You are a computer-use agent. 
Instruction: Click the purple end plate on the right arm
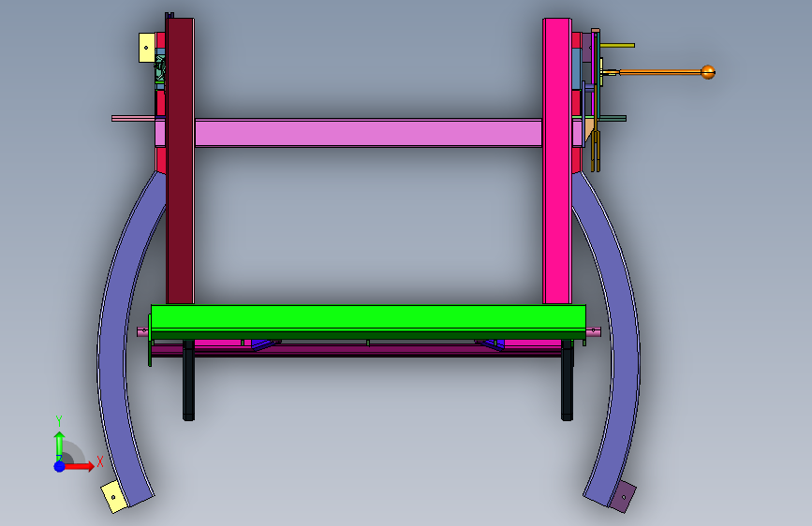pyautogui.click(x=623, y=497)
